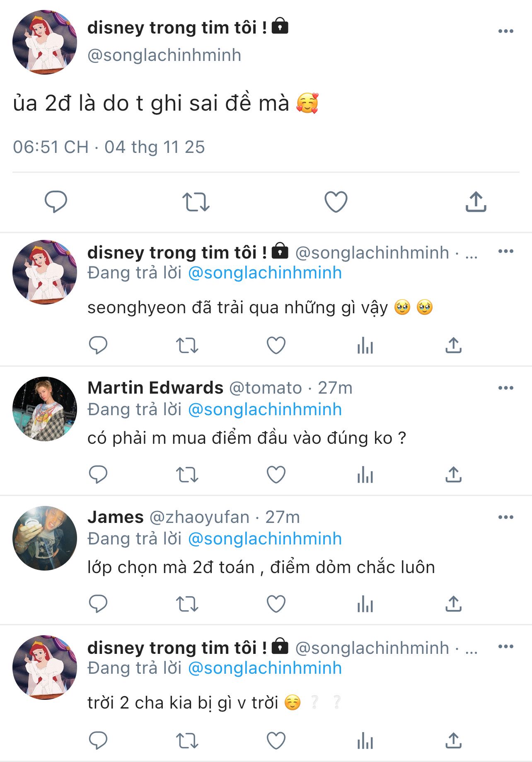Open James' profile avatar
Image resolution: width=532 pixels, height=762 pixels.
tap(45, 538)
